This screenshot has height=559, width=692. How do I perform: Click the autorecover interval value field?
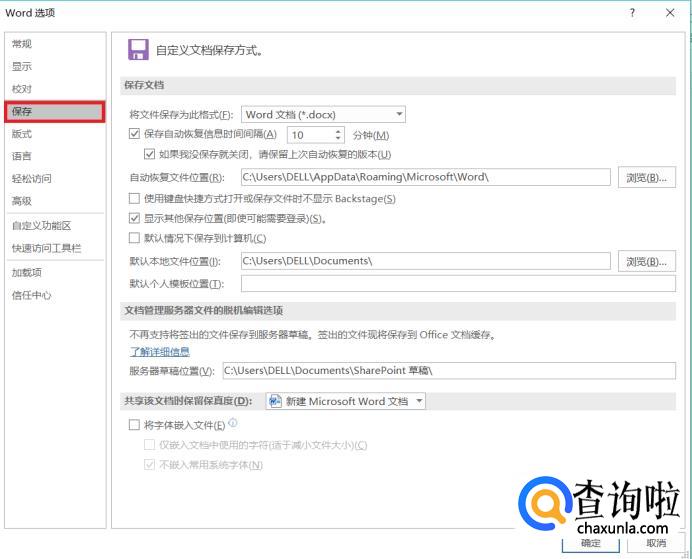310,135
